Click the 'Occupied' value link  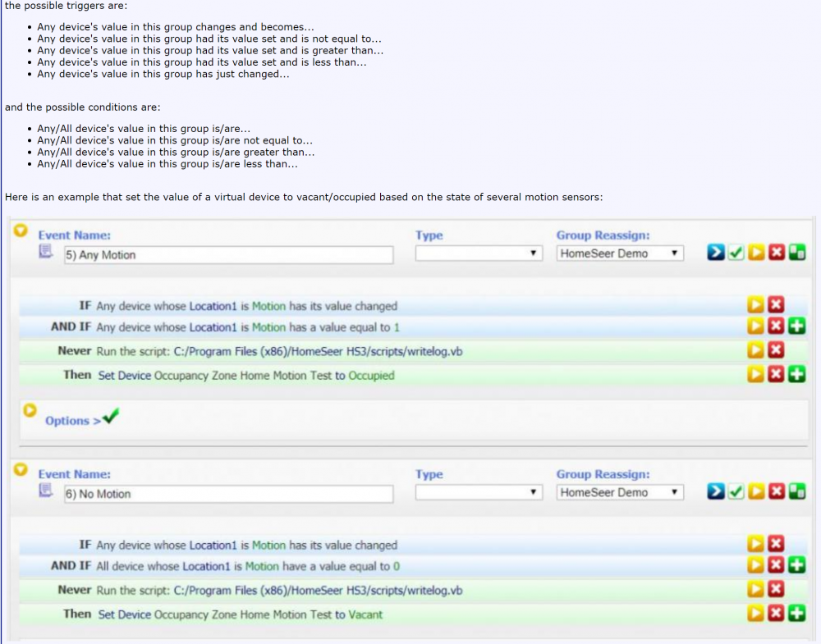click(371, 376)
